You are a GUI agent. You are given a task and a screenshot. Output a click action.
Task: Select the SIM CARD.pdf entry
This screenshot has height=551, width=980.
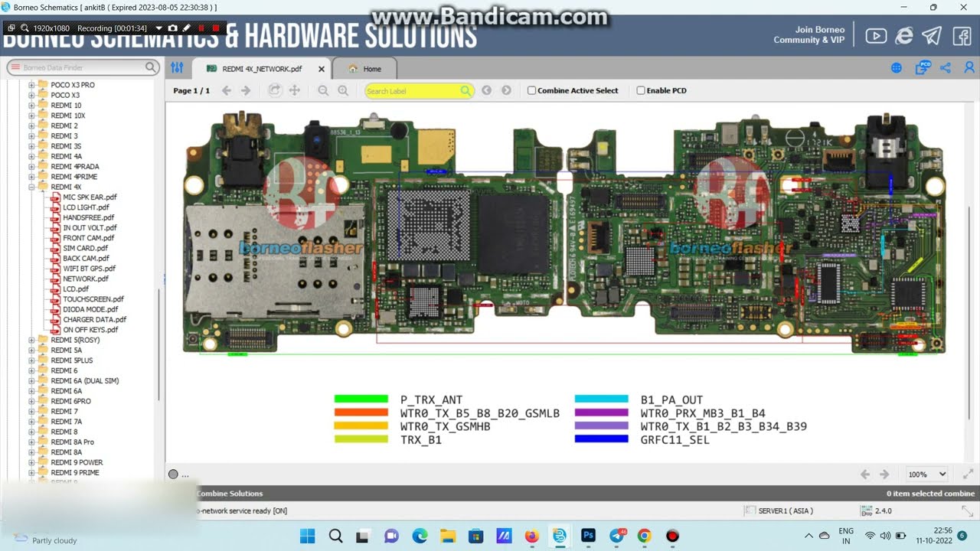point(85,248)
